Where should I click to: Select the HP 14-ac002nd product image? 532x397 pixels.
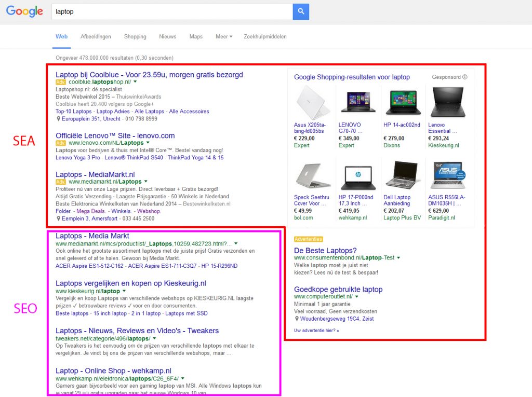click(x=402, y=101)
